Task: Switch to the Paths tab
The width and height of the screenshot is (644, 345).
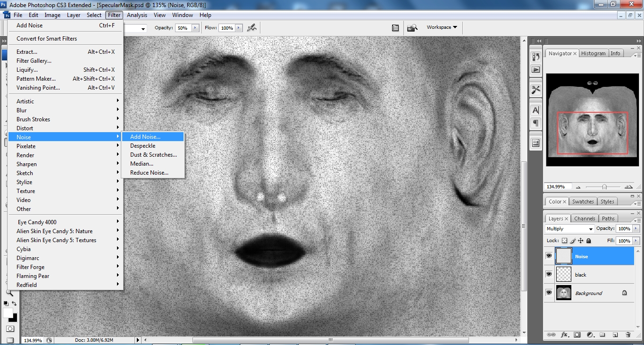Action: [x=608, y=219]
